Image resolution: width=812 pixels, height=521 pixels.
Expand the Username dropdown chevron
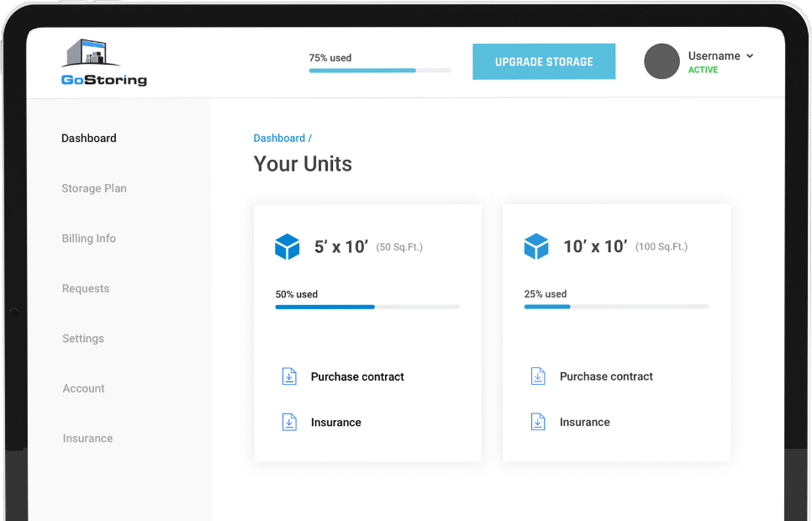pos(750,56)
